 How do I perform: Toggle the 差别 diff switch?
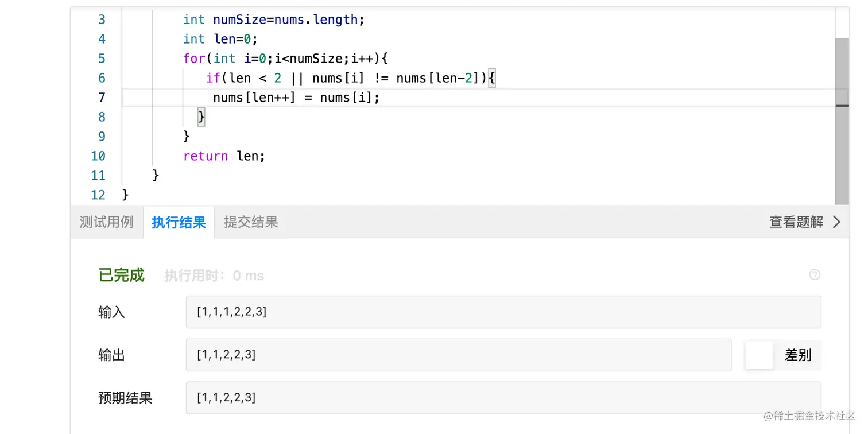pyautogui.click(x=759, y=355)
